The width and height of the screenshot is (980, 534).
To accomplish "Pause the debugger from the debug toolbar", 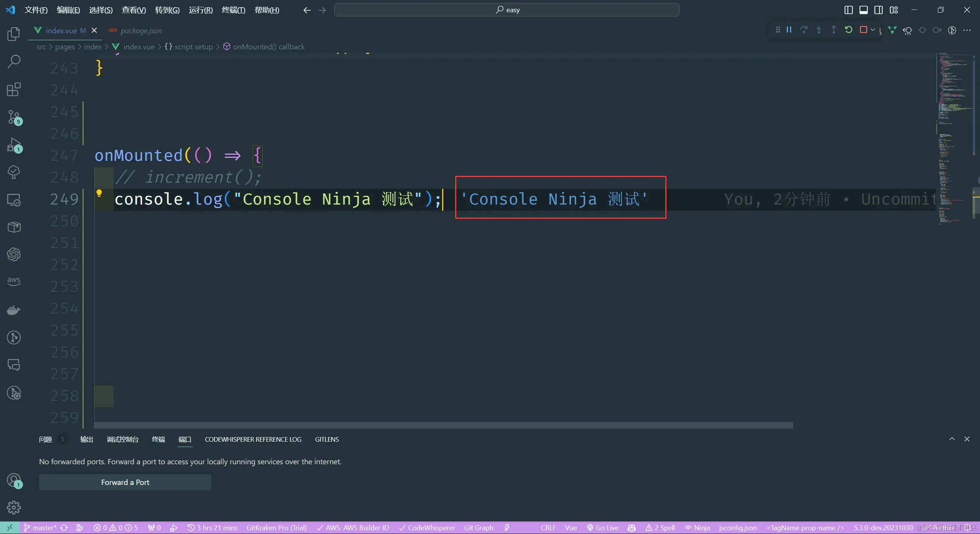I will point(789,30).
